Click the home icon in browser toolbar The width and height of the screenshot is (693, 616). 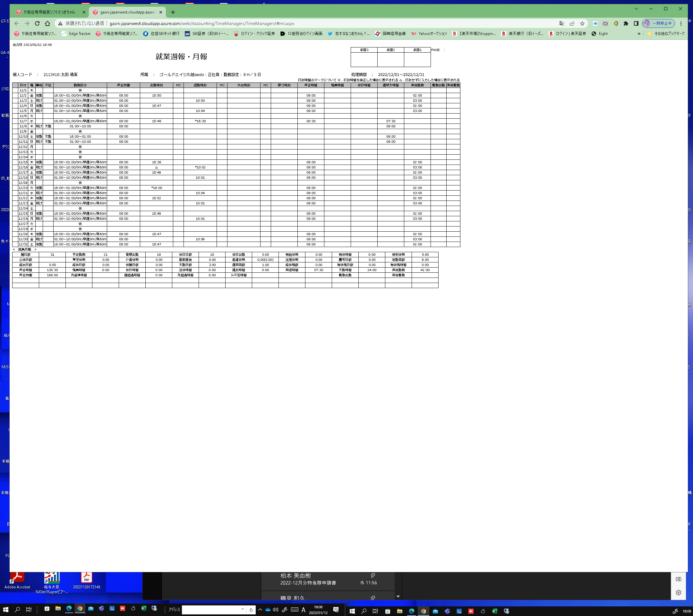pyautogui.click(x=47, y=23)
